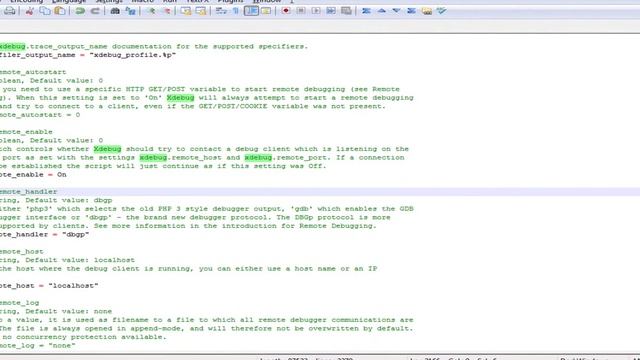Click the Stop Recording macro icon
The height and width of the screenshot is (360, 640).
coord(301,11)
